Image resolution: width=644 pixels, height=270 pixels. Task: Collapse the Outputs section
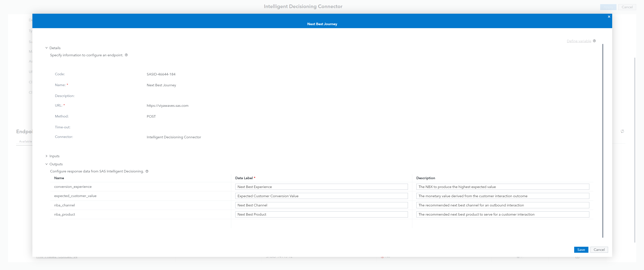46,164
